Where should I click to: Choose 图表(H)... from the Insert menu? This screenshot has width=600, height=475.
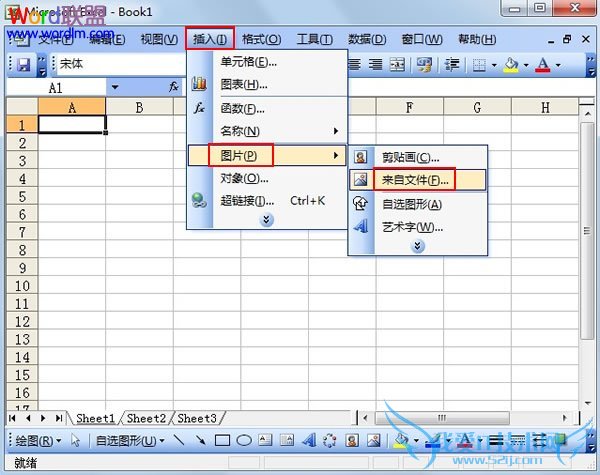(267, 84)
